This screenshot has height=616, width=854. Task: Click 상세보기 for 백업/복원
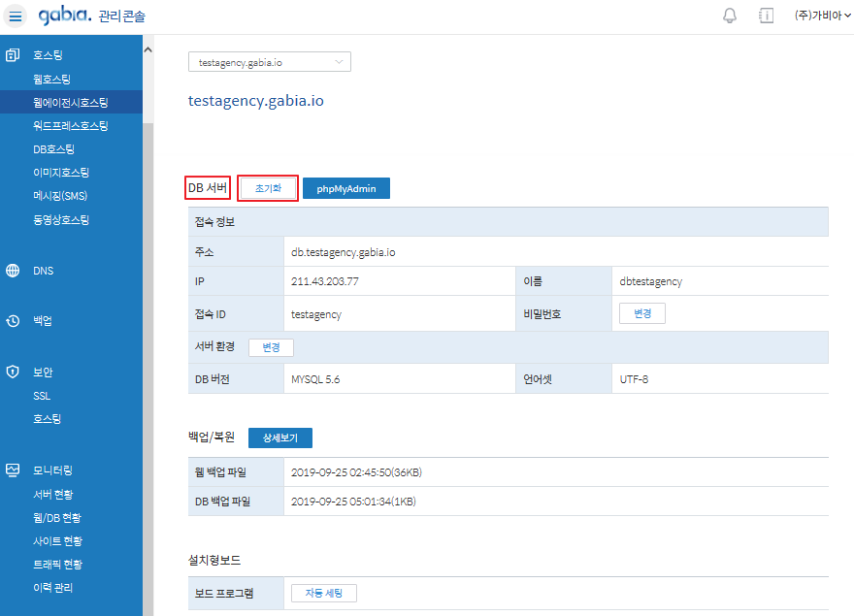point(279,438)
